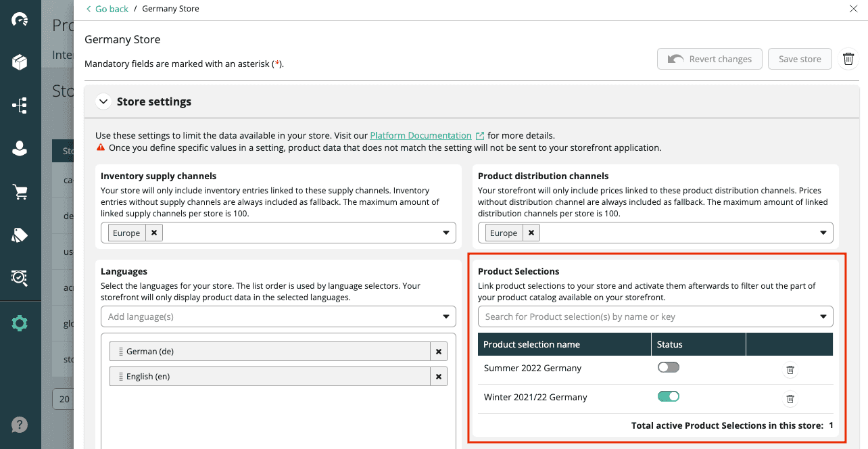
Task: Click the Save store button
Action: coord(799,59)
